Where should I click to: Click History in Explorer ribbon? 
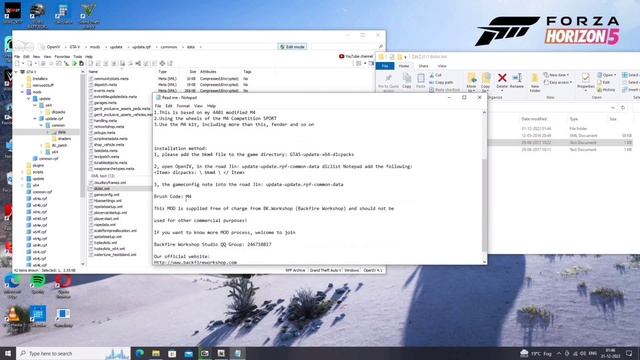pyautogui.click(x=607, y=89)
